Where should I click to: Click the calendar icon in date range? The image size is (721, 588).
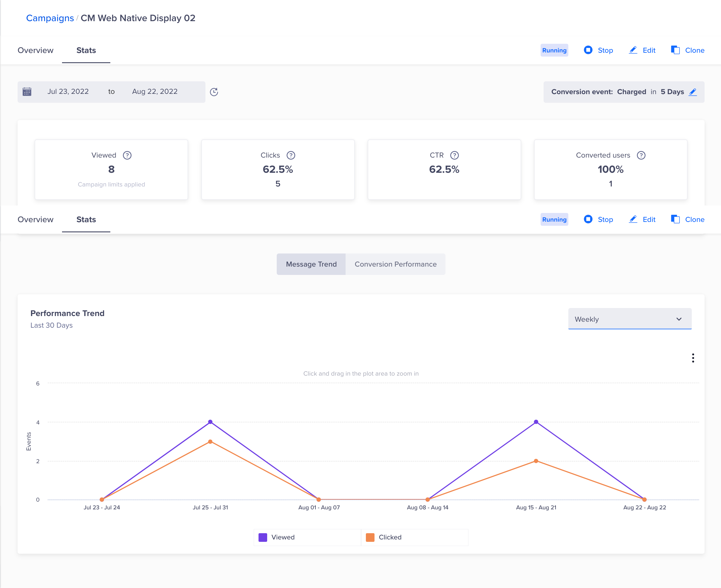tap(27, 92)
